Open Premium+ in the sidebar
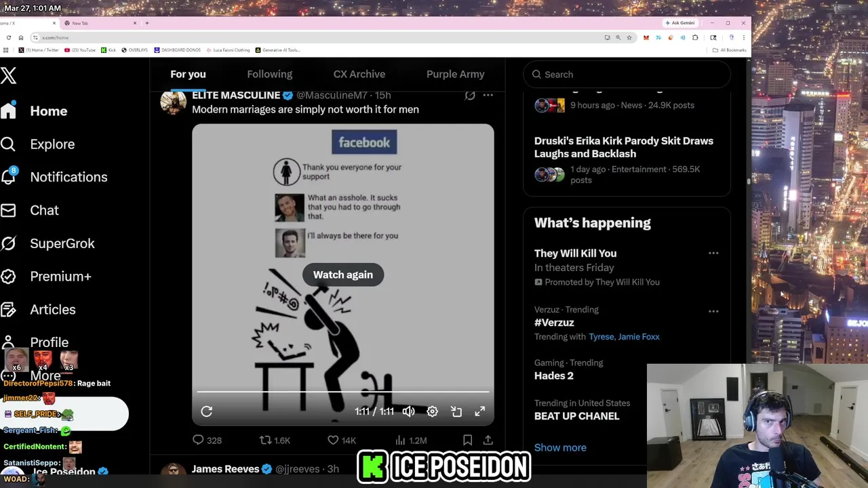Viewport: 868px width, 488px height. click(x=60, y=277)
